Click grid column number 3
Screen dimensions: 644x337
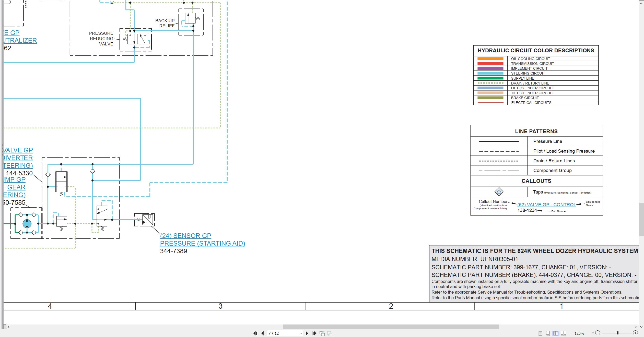click(220, 306)
